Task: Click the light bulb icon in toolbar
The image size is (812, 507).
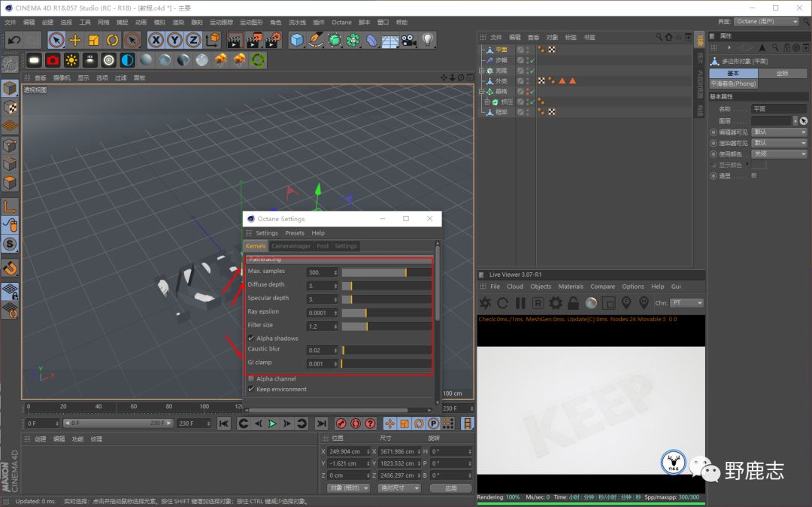Action: [x=428, y=40]
